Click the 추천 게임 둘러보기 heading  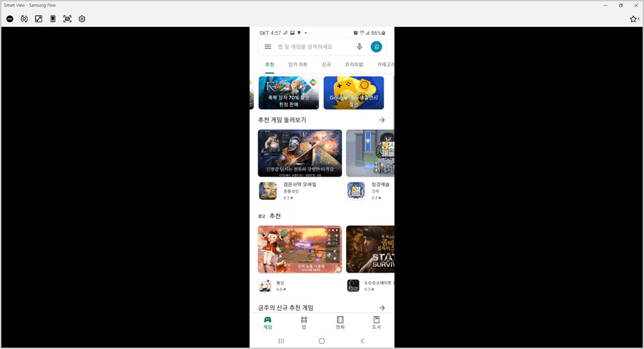coord(282,120)
